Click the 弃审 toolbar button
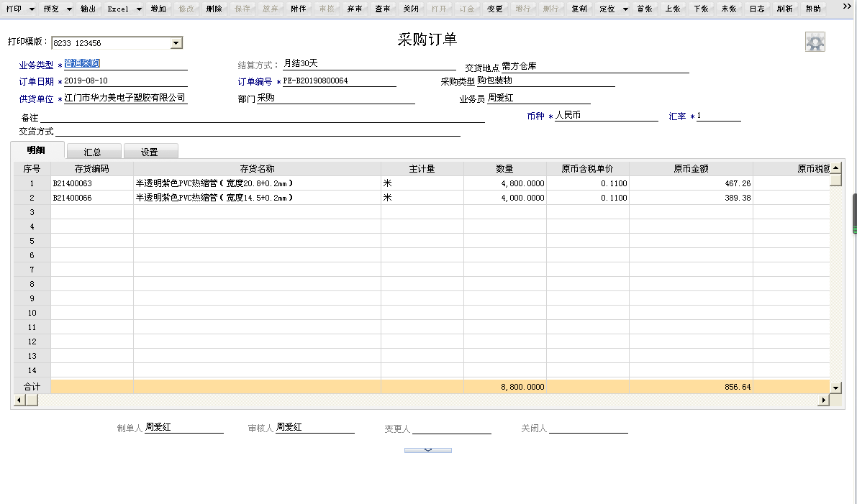 [355, 9]
